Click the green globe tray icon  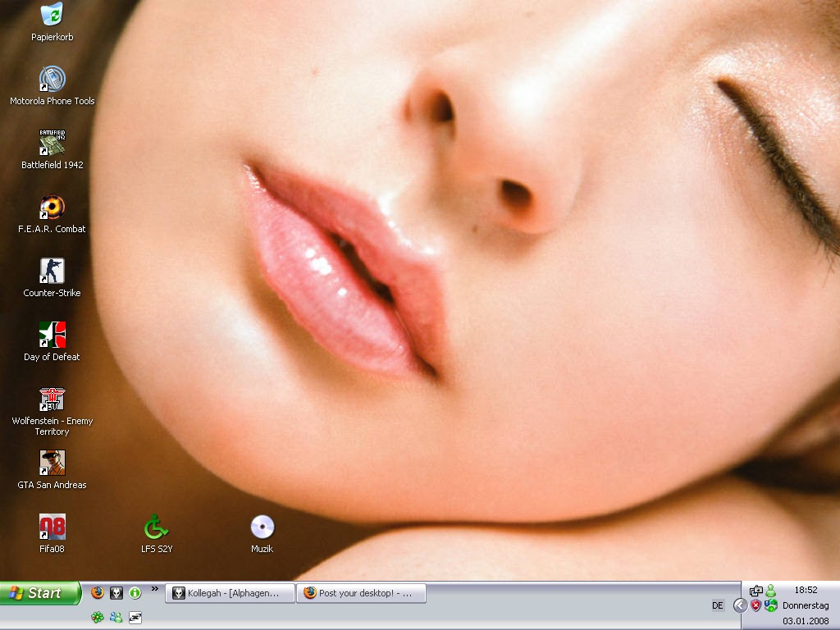pos(771,605)
